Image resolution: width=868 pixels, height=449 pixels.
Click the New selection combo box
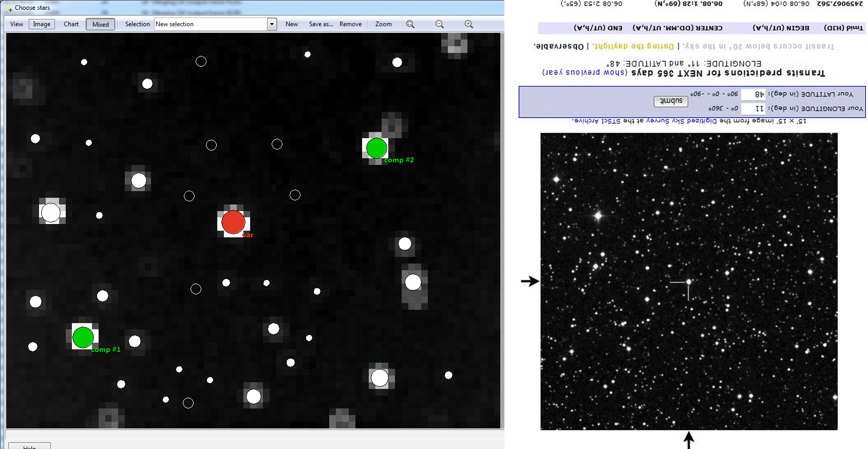tap(211, 24)
